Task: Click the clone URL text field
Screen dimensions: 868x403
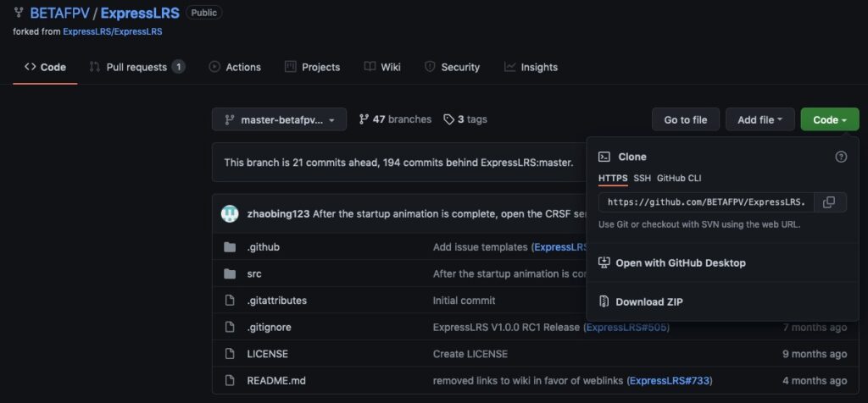Action: (x=705, y=202)
